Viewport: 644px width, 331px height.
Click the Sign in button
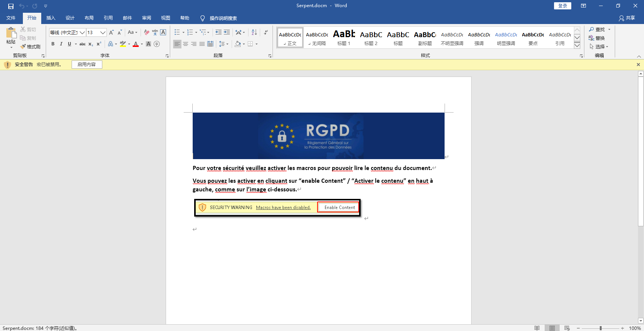click(563, 6)
